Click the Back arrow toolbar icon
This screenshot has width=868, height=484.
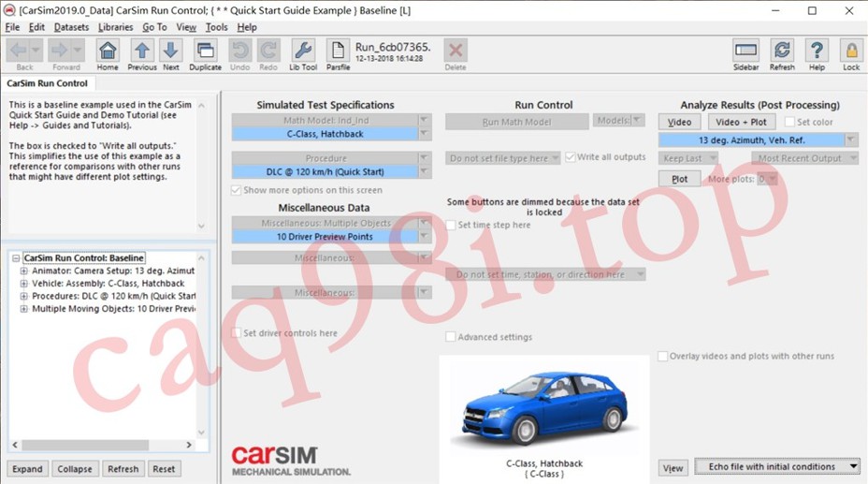point(19,51)
